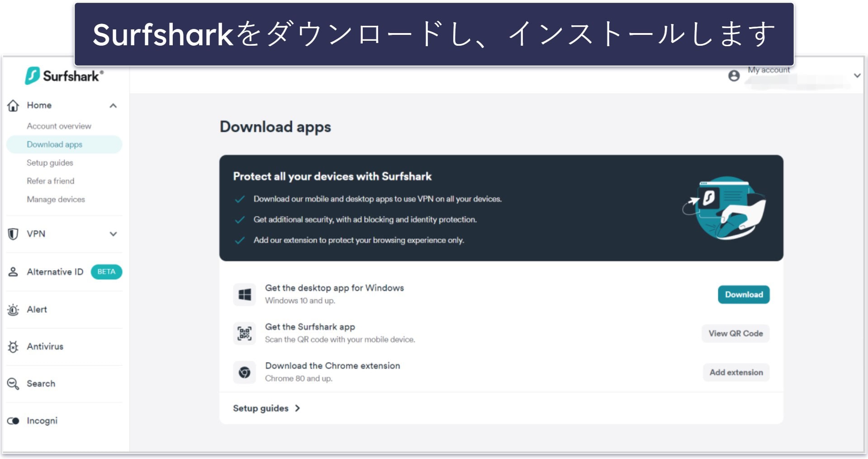Click the Alternative ID person icon
The height and width of the screenshot is (459, 868).
(13, 272)
